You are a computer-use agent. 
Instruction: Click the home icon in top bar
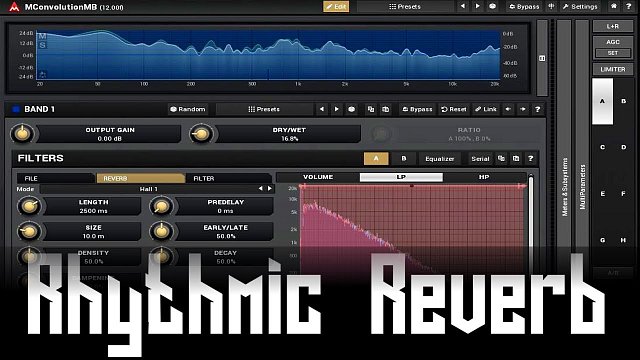[613, 7]
